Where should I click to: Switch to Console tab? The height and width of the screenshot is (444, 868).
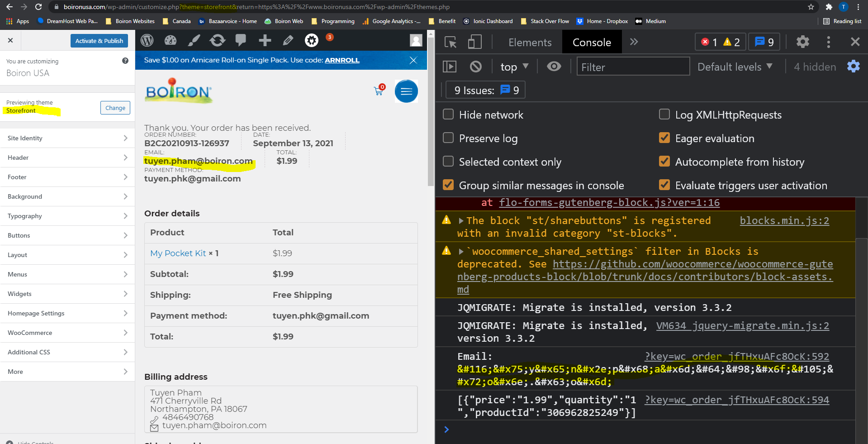(592, 42)
